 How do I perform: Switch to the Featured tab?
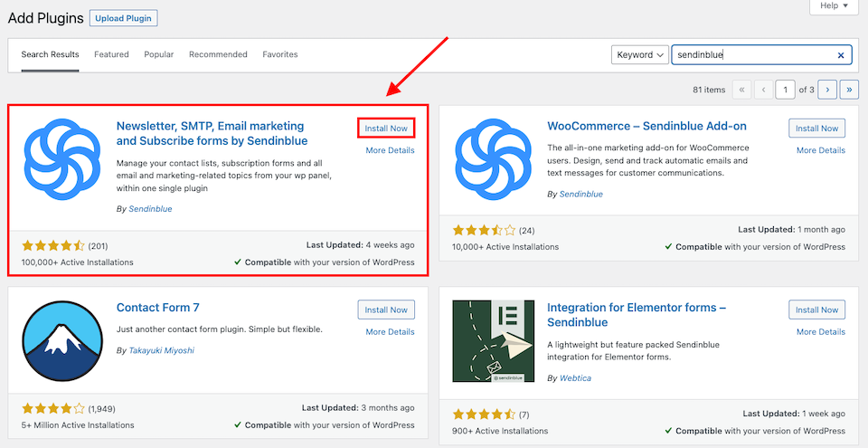[111, 54]
